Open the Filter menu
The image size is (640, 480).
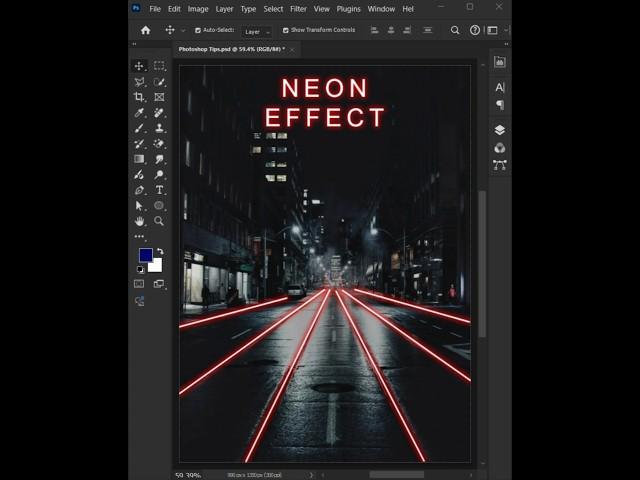(x=298, y=9)
